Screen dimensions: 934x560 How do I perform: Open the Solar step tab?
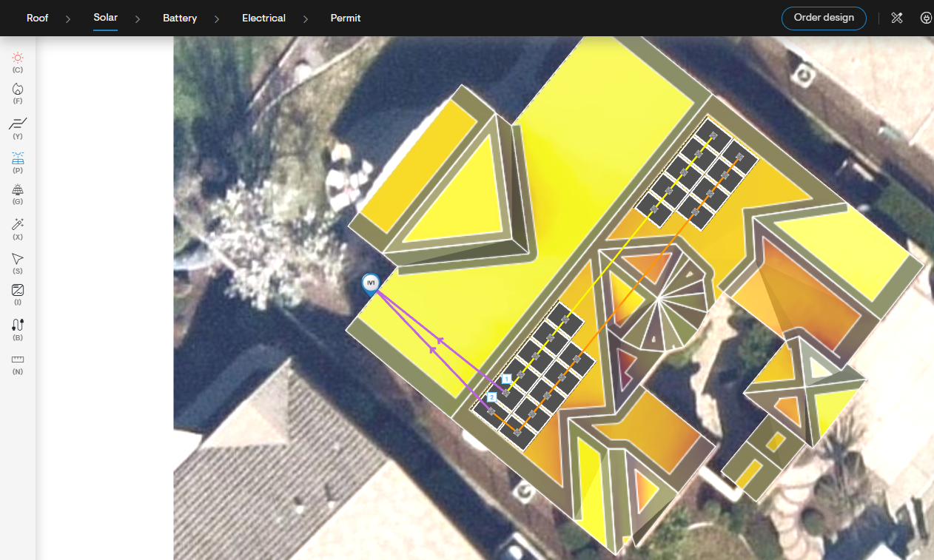pos(105,18)
